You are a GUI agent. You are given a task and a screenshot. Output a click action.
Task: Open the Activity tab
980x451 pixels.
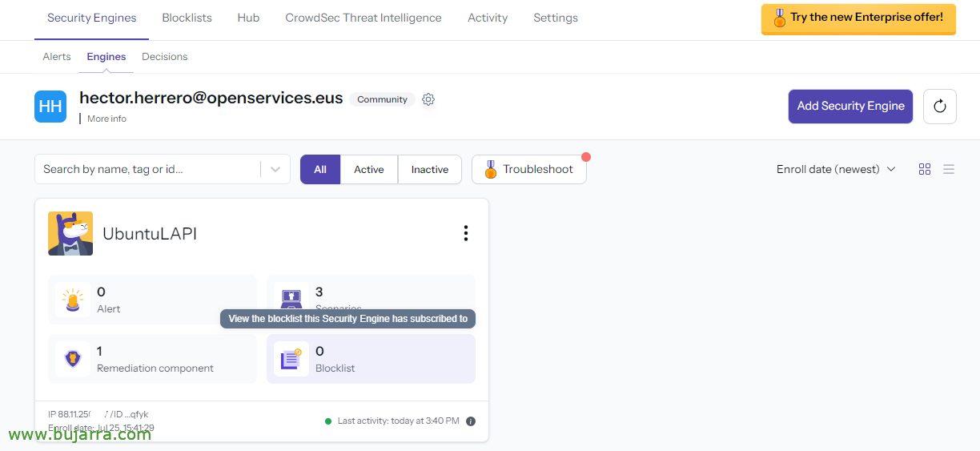point(488,18)
